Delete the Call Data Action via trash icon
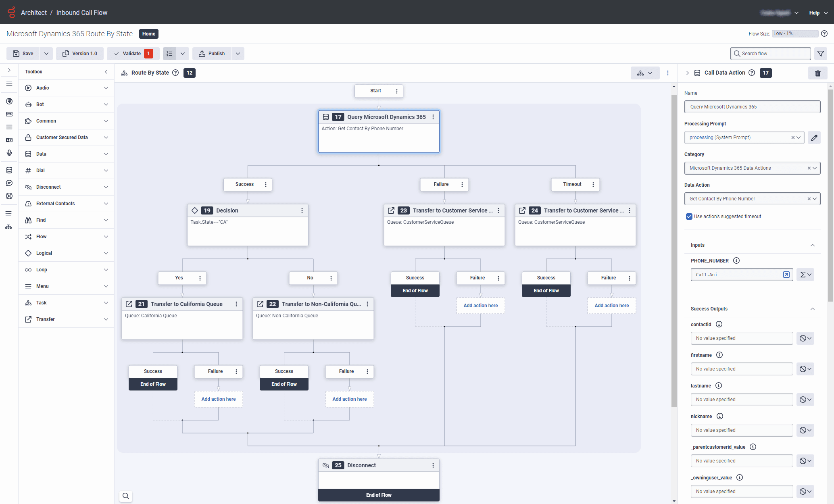This screenshot has height=504, width=834. [818, 73]
